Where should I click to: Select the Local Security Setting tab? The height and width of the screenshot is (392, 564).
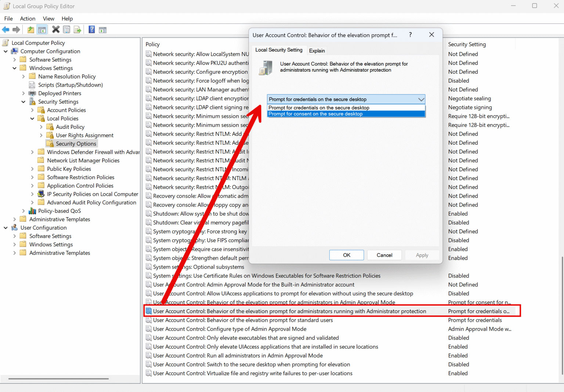click(279, 50)
